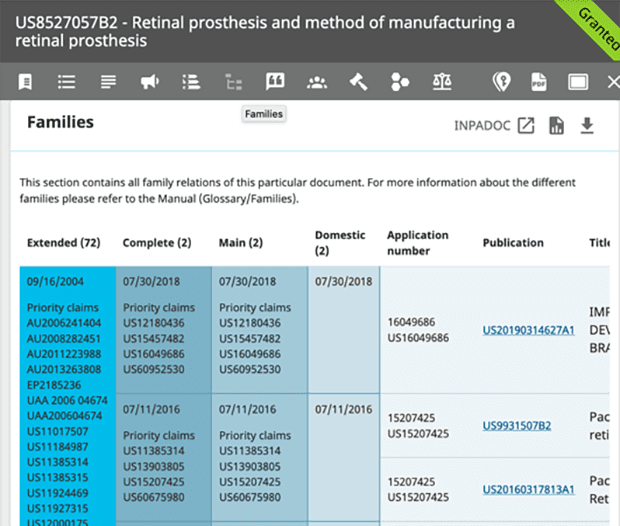Open the quotation mark citations icon
This screenshot has width=620, height=526.
pyautogui.click(x=275, y=82)
